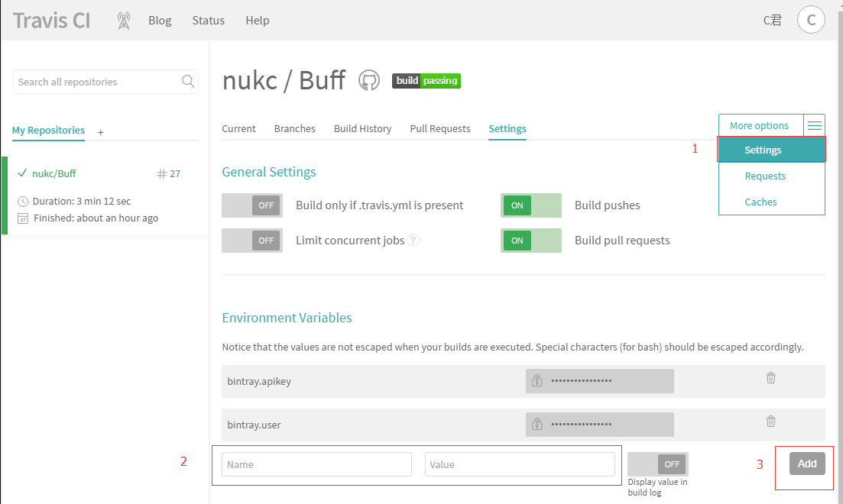Switch to the Current tab
Image resolution: width=843 pixels, height=504 pixels.
click(x=238, y=129)
